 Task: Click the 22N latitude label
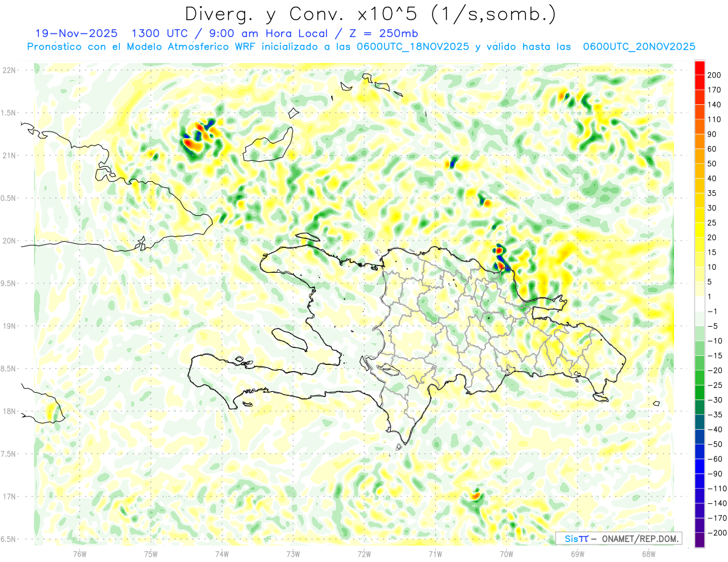(x=9, y=70)
